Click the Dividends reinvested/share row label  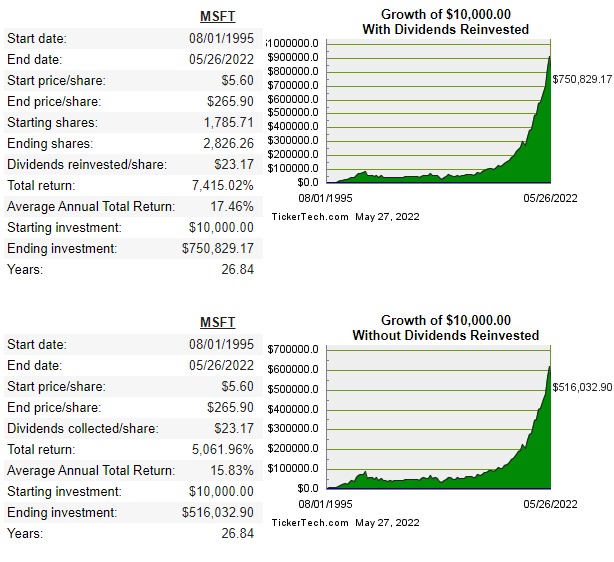coord(86,165)
